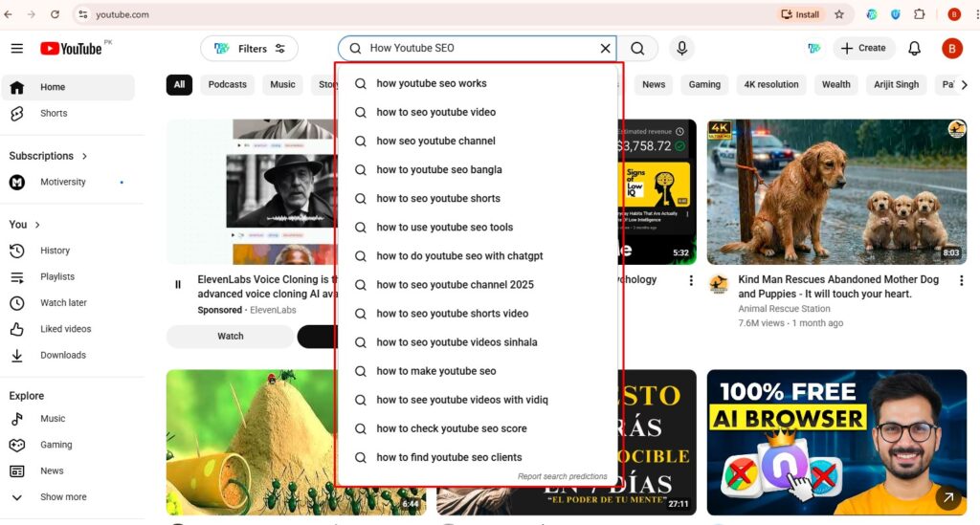980x525 pixels.
Task: Open Watch later list
Action: click(x=68, y=303)
